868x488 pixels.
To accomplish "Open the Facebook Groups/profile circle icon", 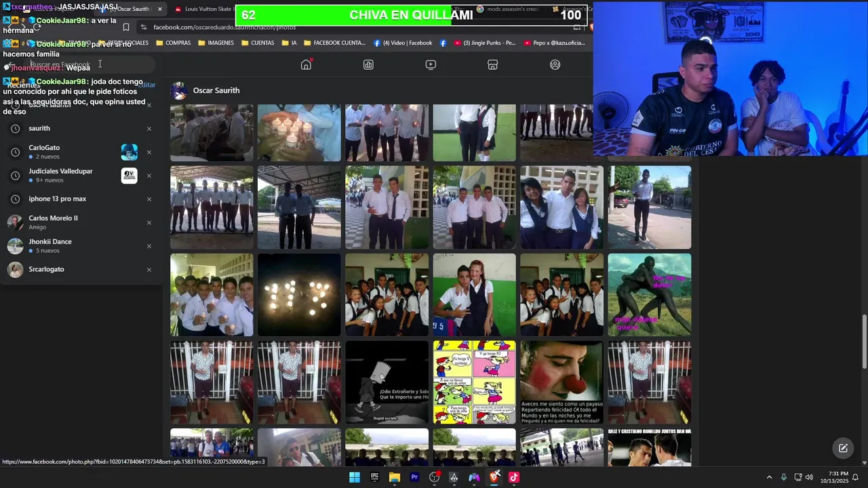I will click(x=555, y=64).
